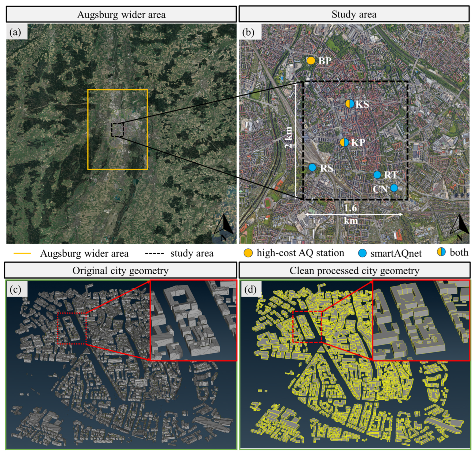Screen dimensions: 476x455
Task: Click the '2 km' vertical scale label
Action: [288, 138]
